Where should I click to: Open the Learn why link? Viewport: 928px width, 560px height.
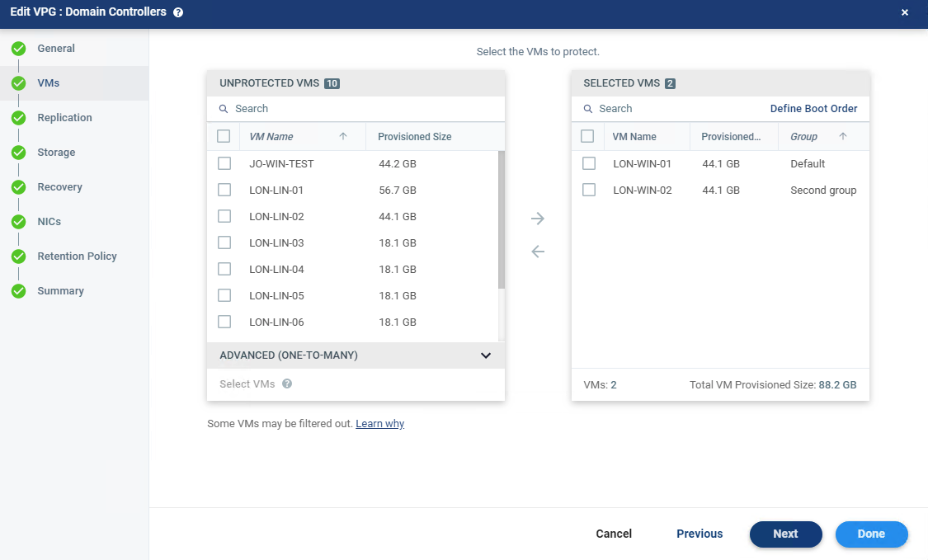click(379, 424)
